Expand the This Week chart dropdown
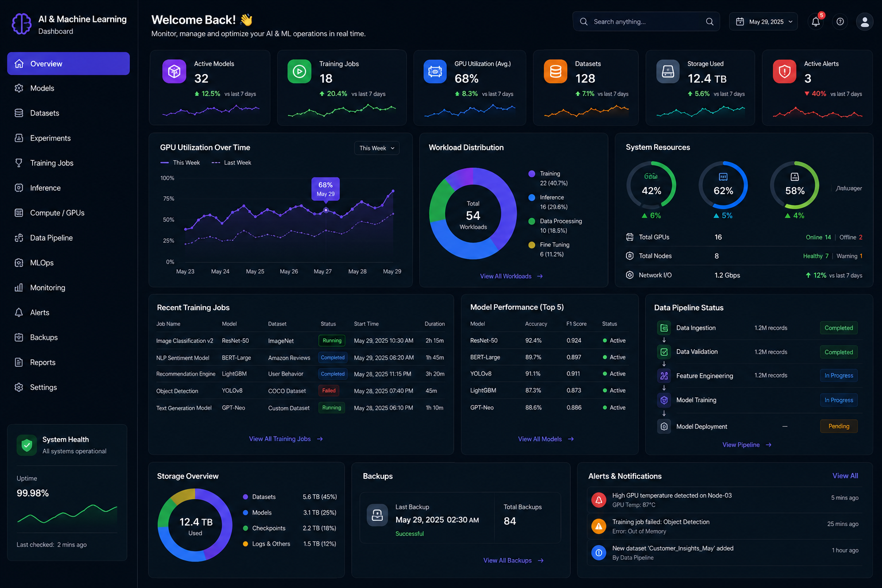The image size is (882, 588). pos(377,148)
